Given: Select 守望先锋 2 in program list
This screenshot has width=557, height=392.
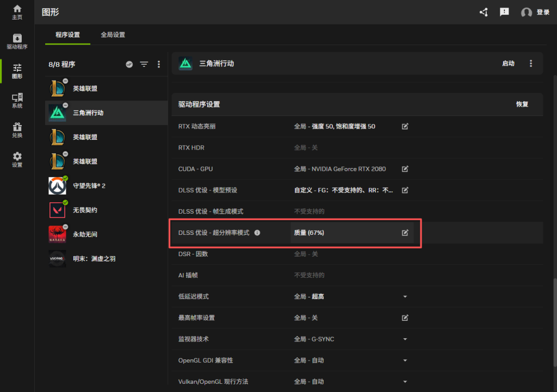Looking at the screenshot, I should coord(89,186).
